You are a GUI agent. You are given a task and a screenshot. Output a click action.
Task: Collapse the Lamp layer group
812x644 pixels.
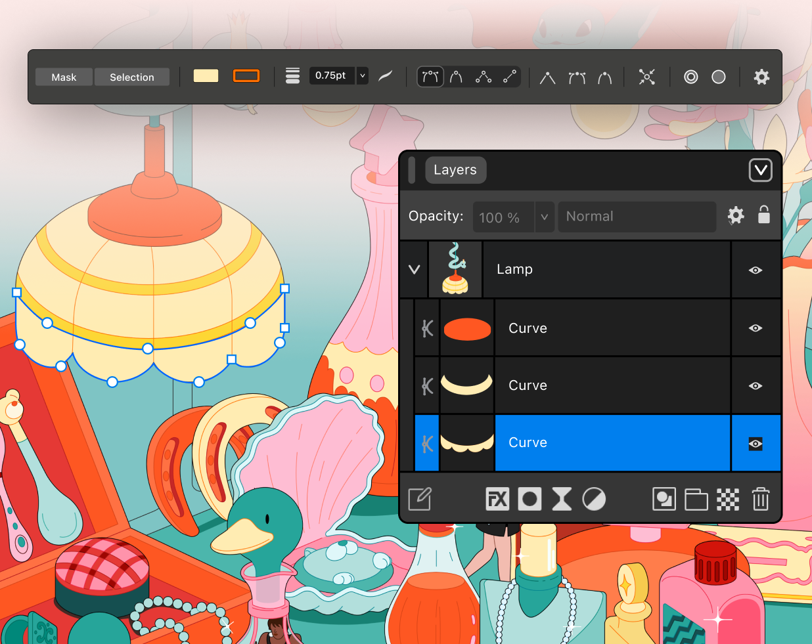coord(414,269)
